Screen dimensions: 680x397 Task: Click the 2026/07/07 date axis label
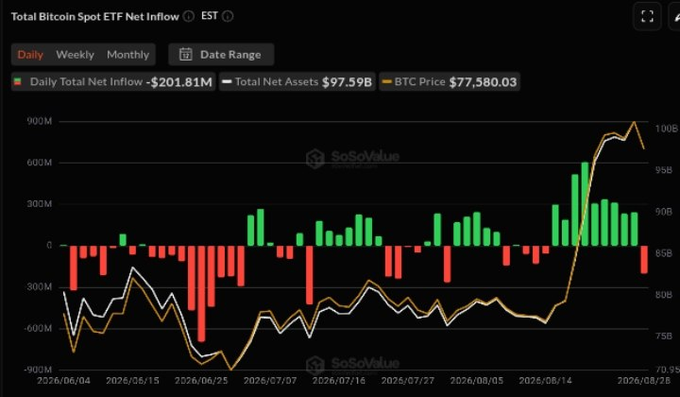point(270,381)
